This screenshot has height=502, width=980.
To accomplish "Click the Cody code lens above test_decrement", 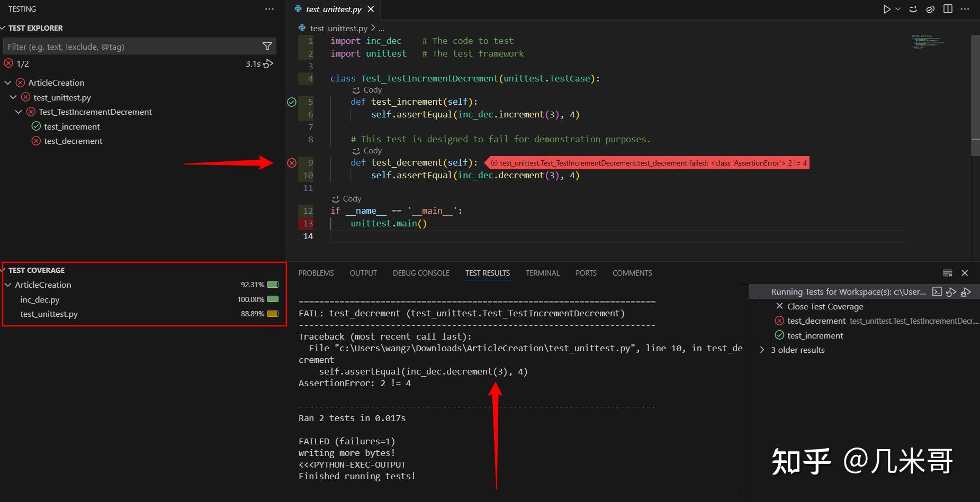I will coord(367,151).
